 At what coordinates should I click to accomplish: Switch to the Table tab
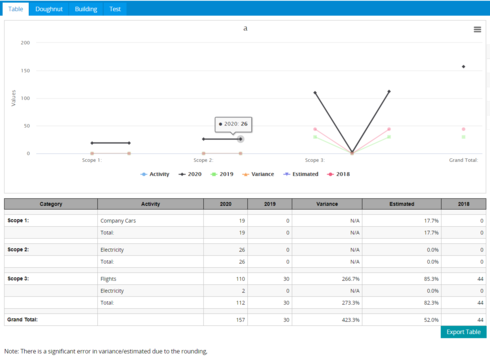click(x=16, y=9)
